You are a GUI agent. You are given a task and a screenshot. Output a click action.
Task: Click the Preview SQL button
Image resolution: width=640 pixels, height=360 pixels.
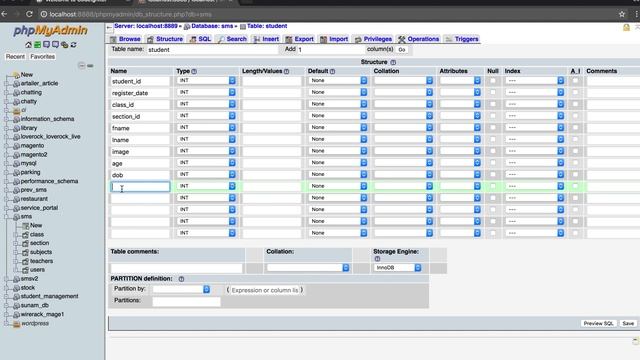(x=598, y=323)
